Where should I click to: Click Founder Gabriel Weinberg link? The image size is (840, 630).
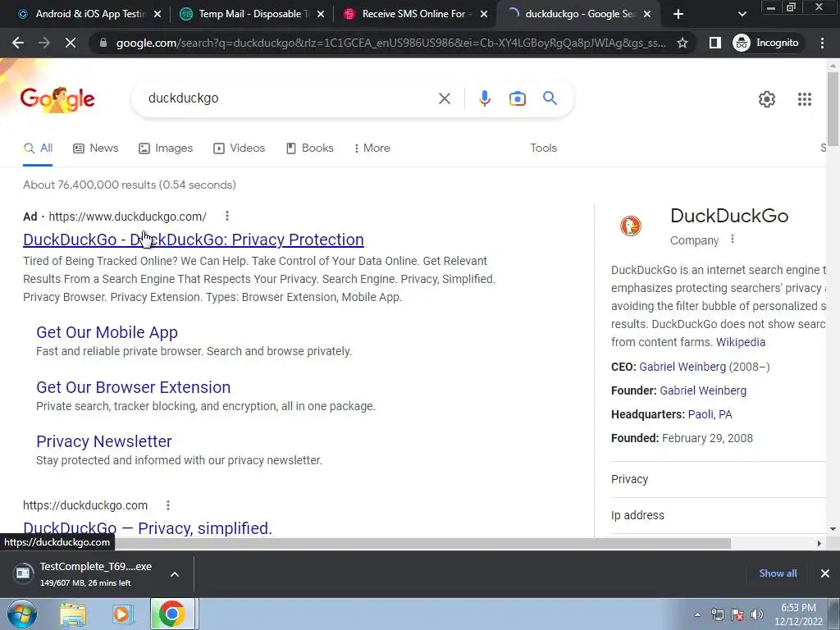(x=703, y=390)
